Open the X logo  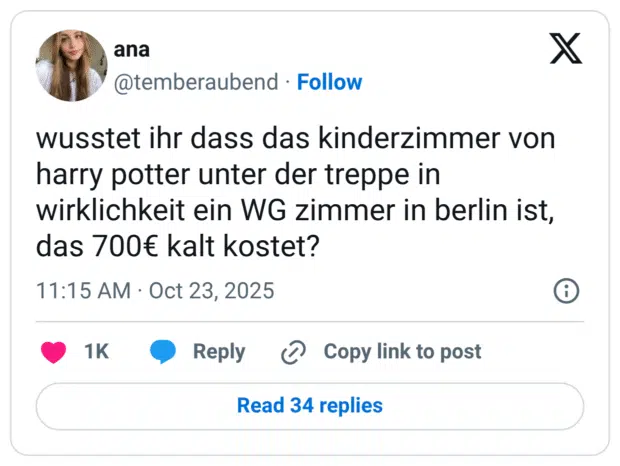point(565,48)
